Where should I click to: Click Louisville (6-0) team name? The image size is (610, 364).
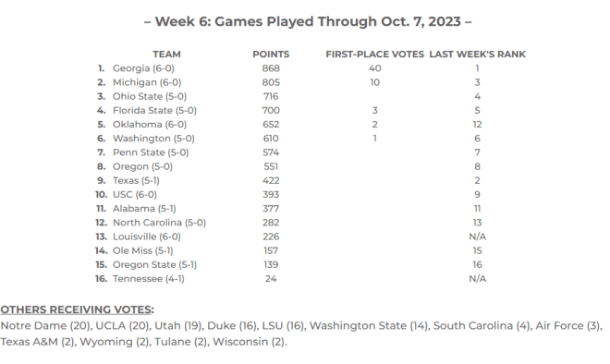pyautogui.click(x=147, y=237)
